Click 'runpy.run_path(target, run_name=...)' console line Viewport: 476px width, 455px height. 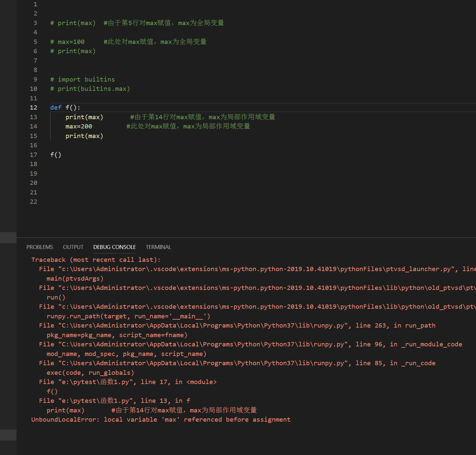click(128, 316)
